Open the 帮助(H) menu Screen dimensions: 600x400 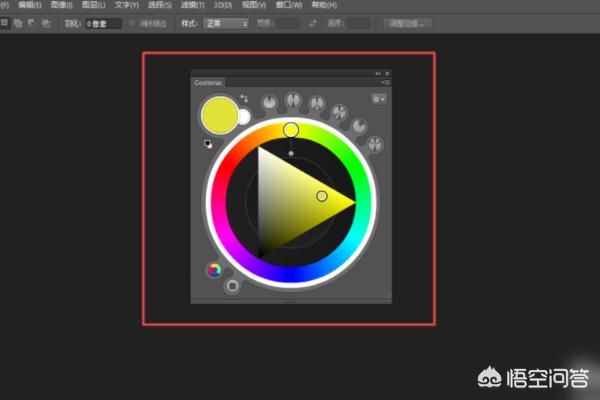[x=324, y=5]
